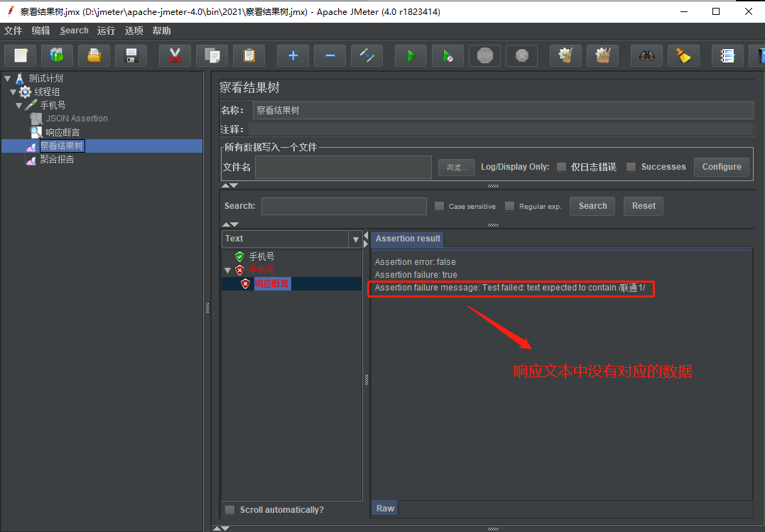
Task: Open the 帮助 menu
Action: 161,31
